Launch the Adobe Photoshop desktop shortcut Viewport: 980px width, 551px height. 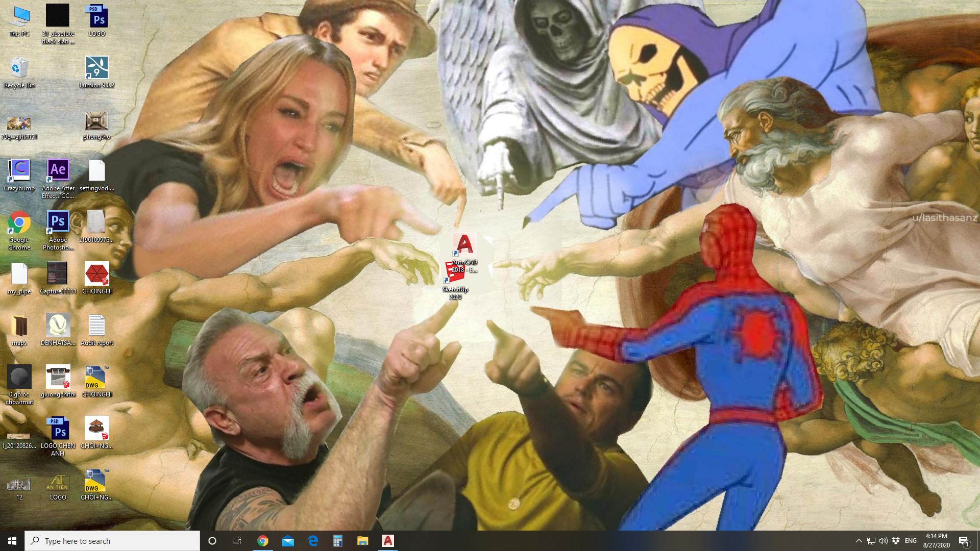(58, 231)
